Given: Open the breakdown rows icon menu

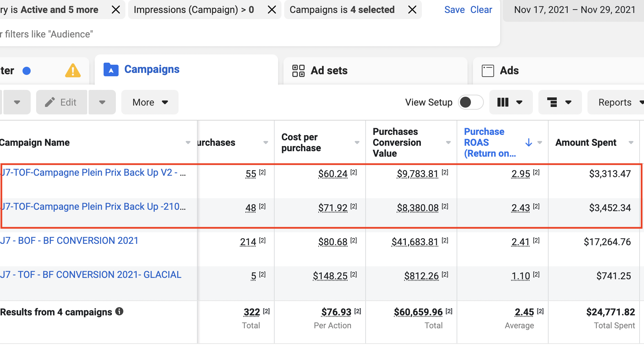Looking at the screenshot, I should [x=559, y=102].
